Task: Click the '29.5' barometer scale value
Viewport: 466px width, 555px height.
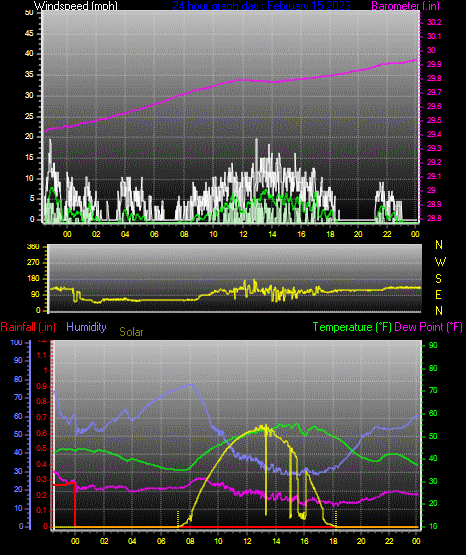Action: pyautogui.click(x=434, y=120)
